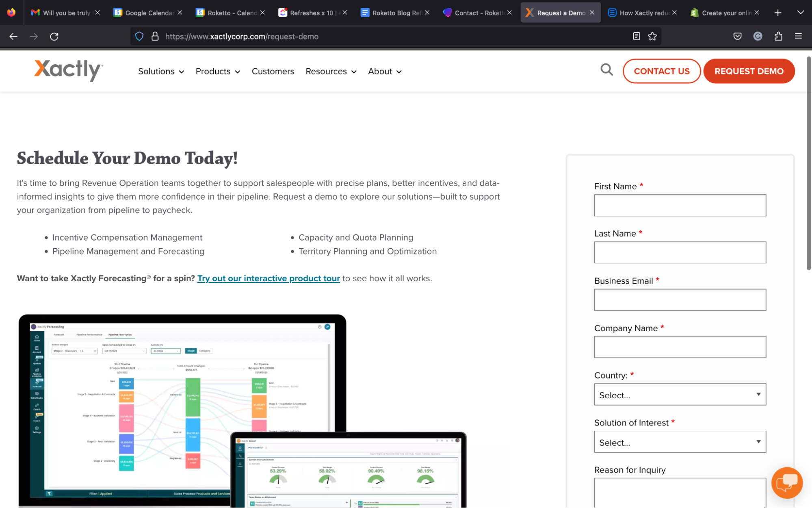Save page to Pocket
This screenshot has width=812, height=508.
(x=737, y=36)
